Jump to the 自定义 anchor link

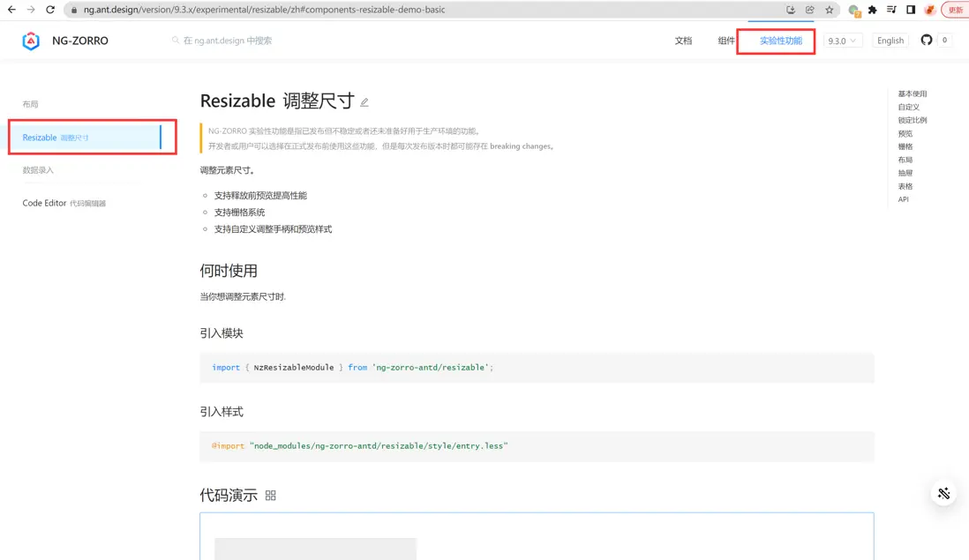point(908,107)
